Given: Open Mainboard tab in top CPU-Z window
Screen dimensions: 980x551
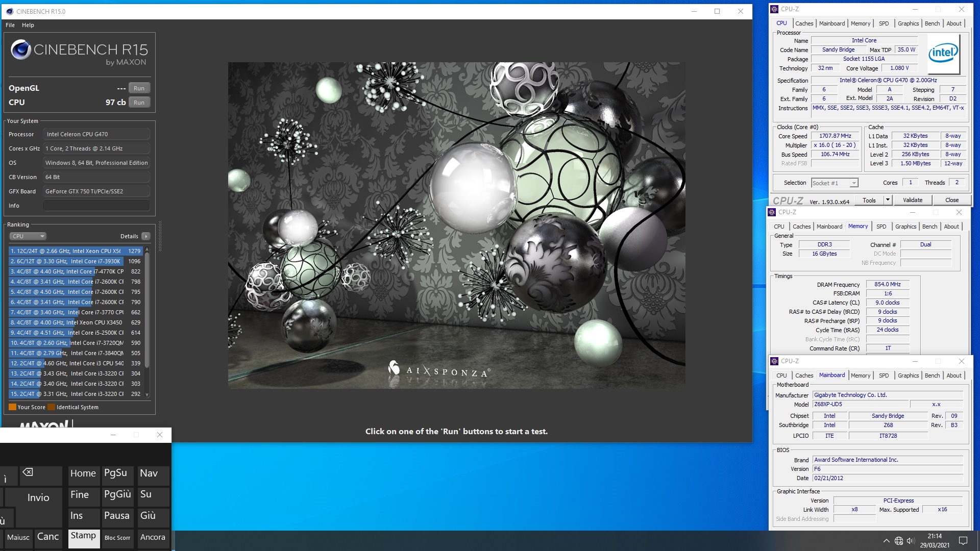Looking at the screenshot, I should click(831, 23).
